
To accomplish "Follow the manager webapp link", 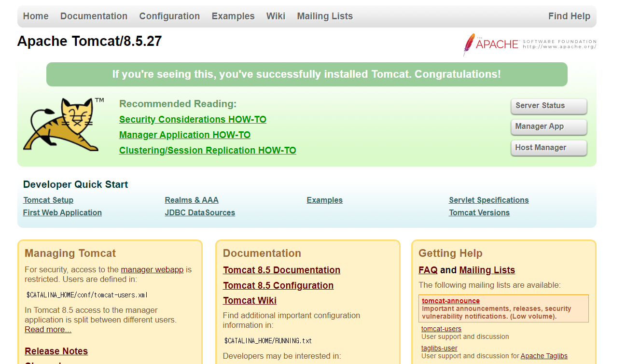I will click(152, 269).
